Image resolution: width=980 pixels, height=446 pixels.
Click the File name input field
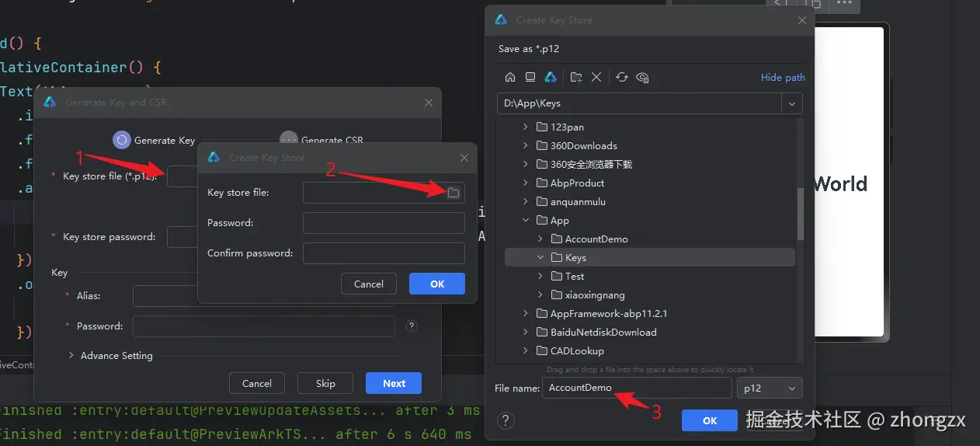click(x=637, y=388)
